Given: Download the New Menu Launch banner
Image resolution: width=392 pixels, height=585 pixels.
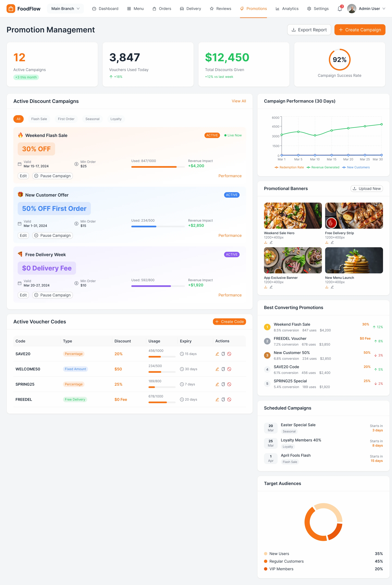Looking at the screenshot, I should (327, 287).
